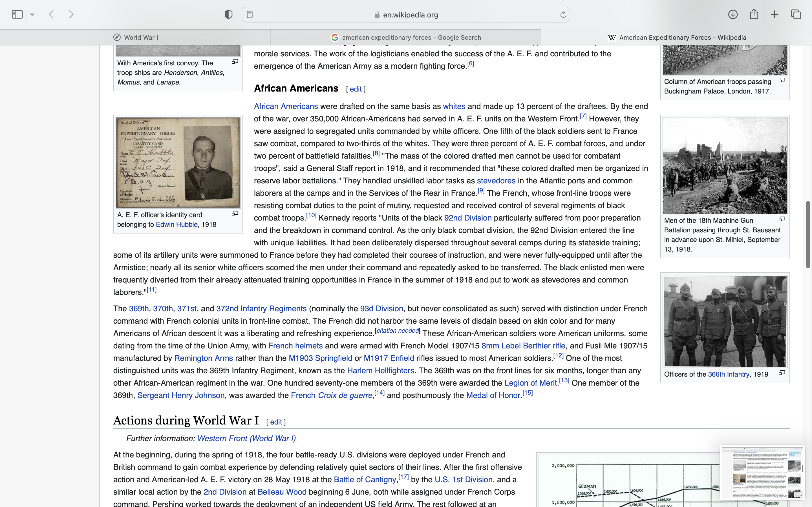Click the Safari sidebar toggle icon

[x=17, y=14]
